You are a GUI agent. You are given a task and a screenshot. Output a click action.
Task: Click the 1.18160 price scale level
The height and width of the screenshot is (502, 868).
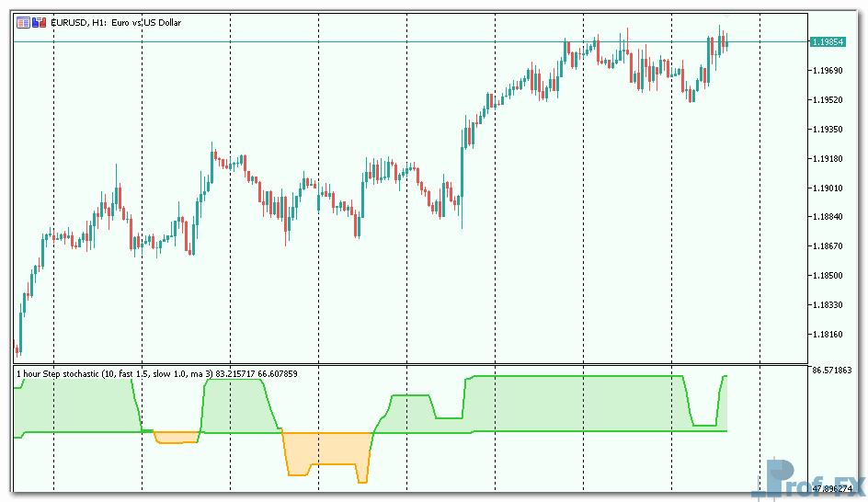(828, 335)
